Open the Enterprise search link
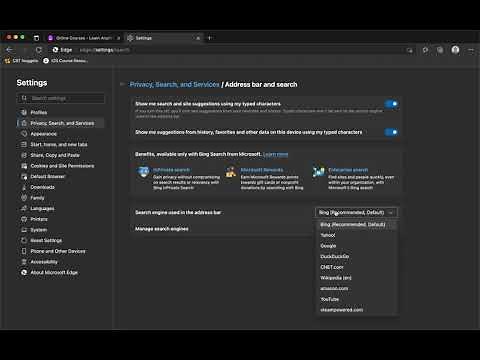 coord(348,170)
